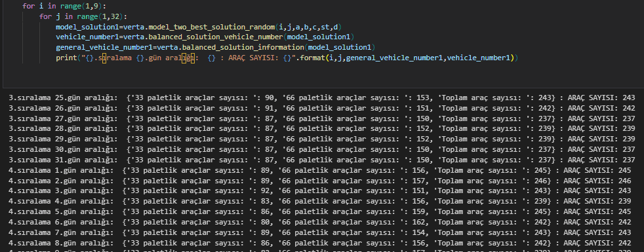Click the print statement keyword
This screenshot has width=644, height=252.
click(x=66, y=58)
